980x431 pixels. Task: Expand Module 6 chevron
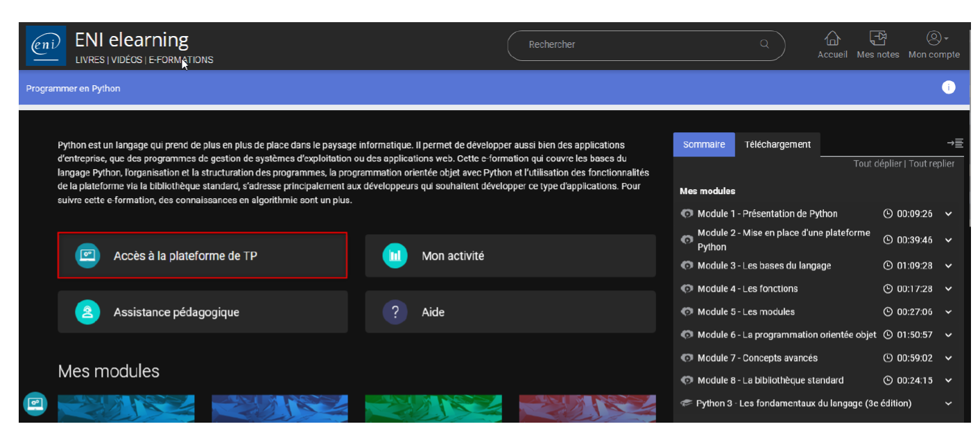(948, 335)
